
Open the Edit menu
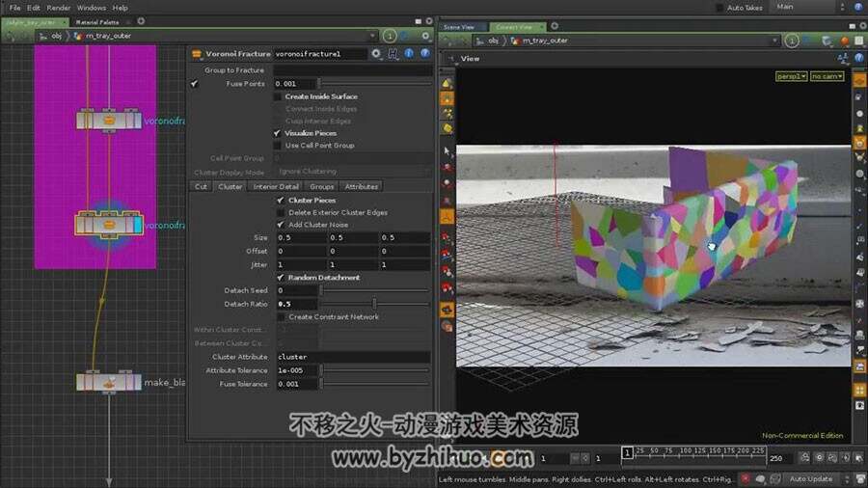click(34, 8)
